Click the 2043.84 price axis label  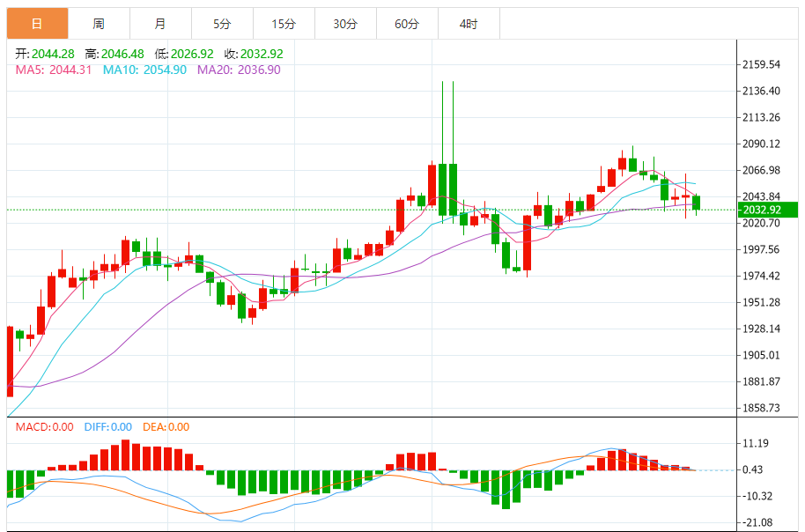pyautogui.click(x=761, y=196)
